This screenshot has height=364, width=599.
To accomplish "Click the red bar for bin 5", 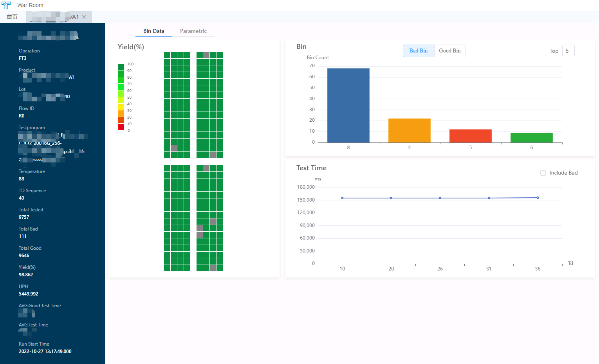I will click(x=470, y=136).
